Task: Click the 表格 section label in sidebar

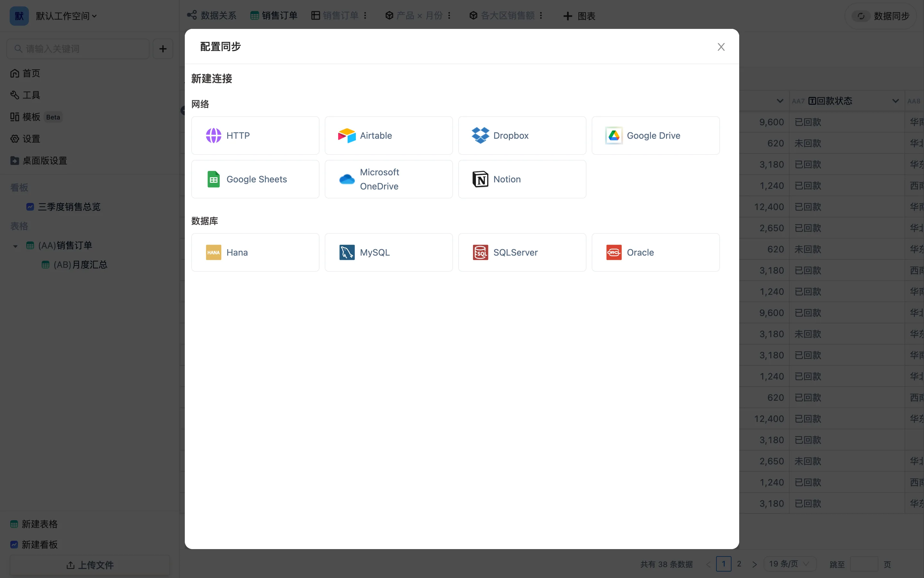Action: (x=19, y=226)
